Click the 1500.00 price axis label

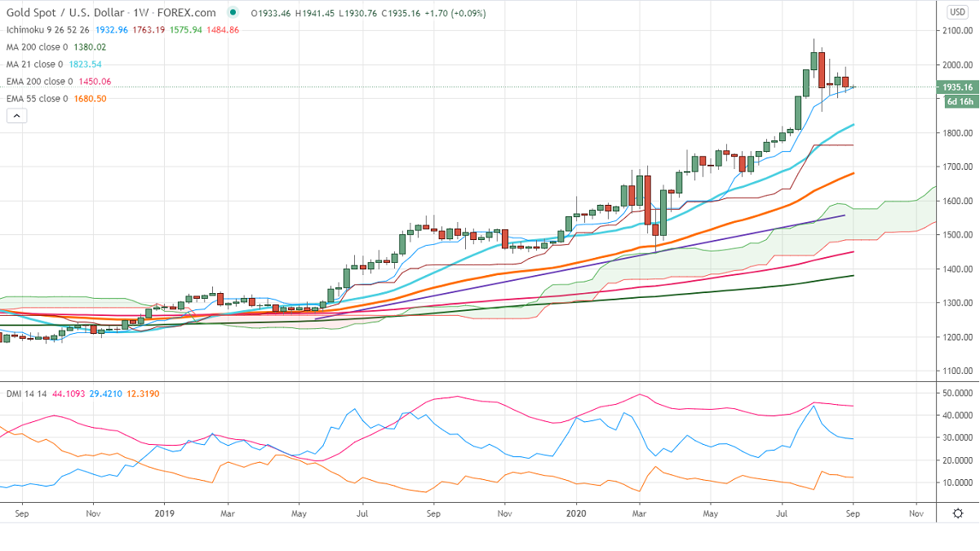tap(957, 235)
